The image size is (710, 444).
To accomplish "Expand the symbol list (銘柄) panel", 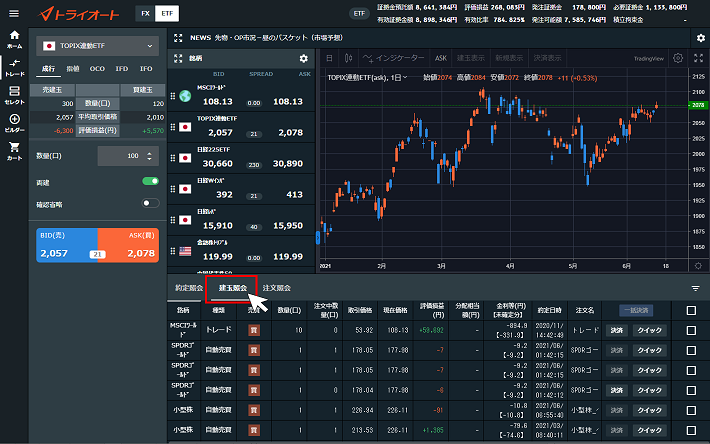I will 178,58.
